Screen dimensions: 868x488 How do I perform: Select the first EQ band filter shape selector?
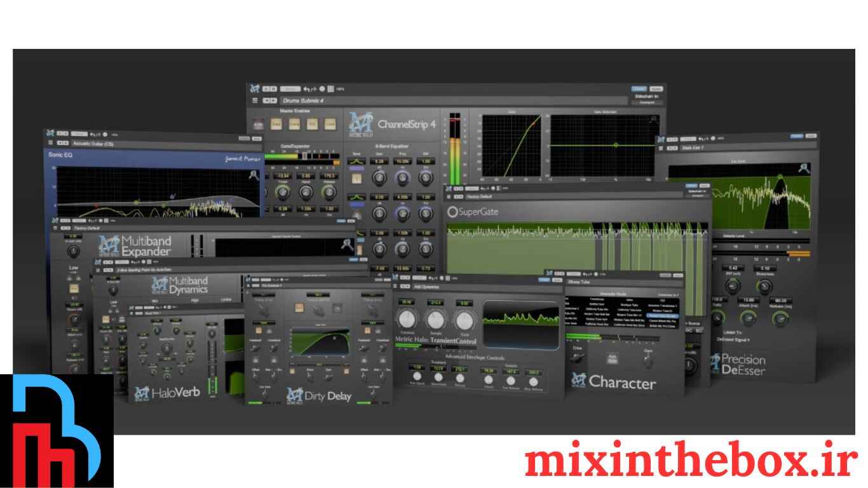(x=356, y=162)
